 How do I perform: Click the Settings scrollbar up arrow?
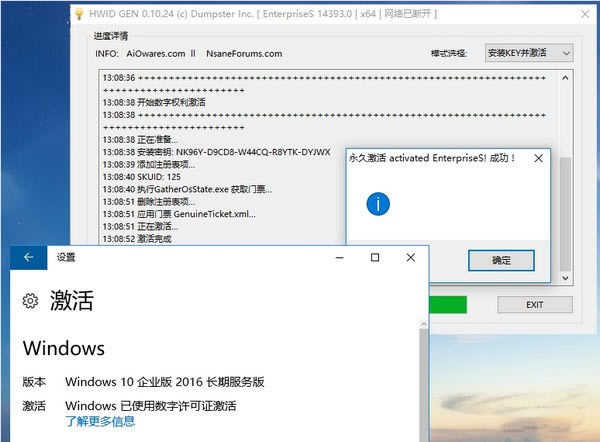tap(424, 324)
